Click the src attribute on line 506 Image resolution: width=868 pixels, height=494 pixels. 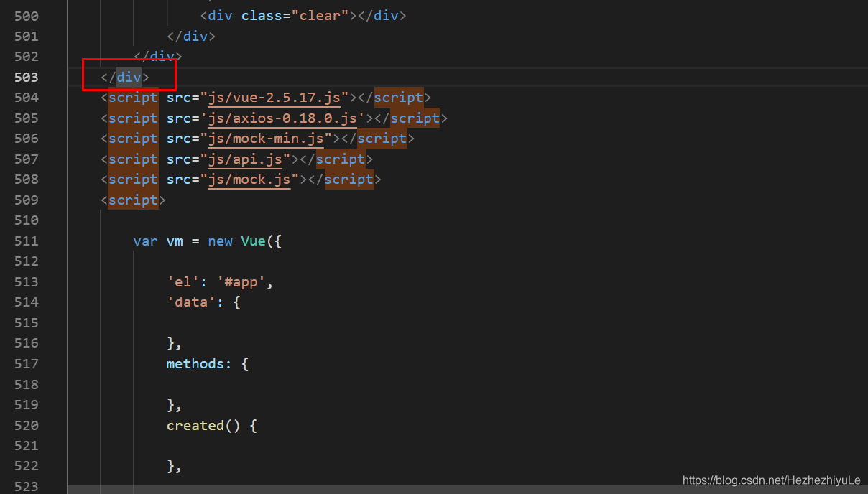179,138
